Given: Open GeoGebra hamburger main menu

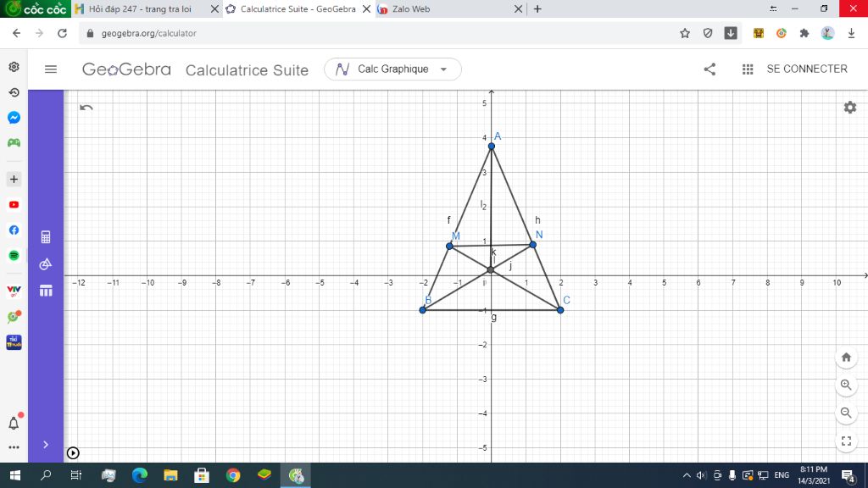Looking at the screenshot, I should tap(50, 69).
